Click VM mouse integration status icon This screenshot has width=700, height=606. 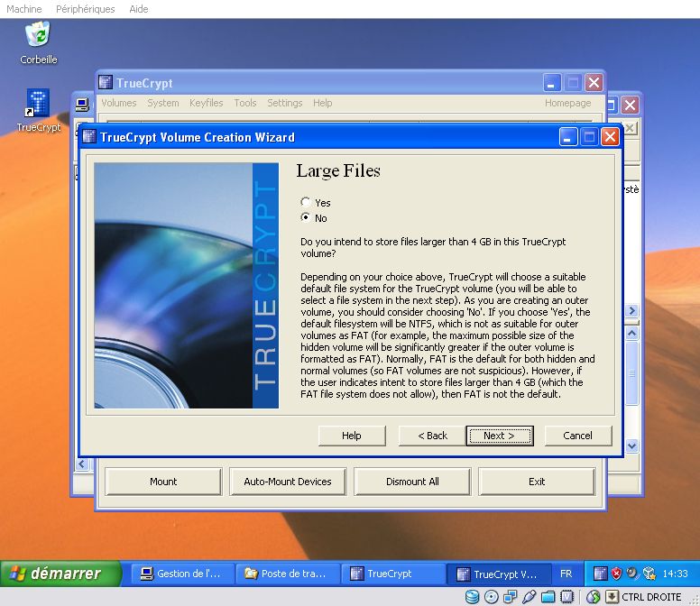click(x=594, y=597)
